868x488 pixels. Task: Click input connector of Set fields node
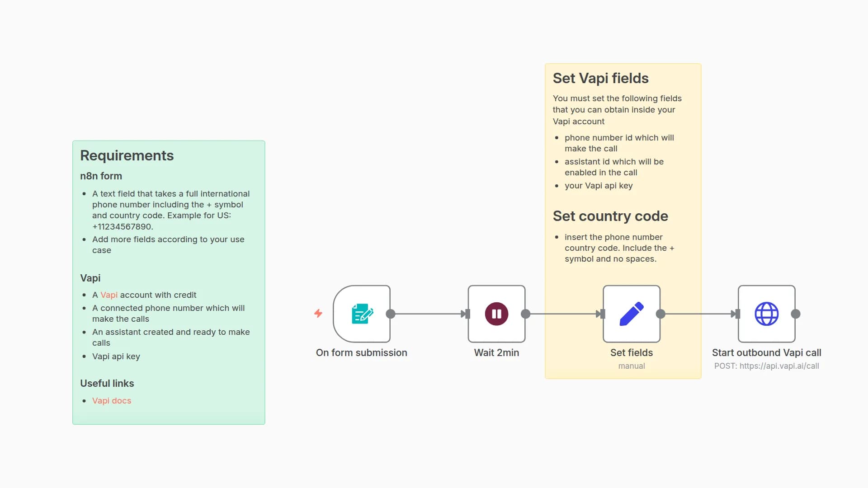tap(602, 314)
